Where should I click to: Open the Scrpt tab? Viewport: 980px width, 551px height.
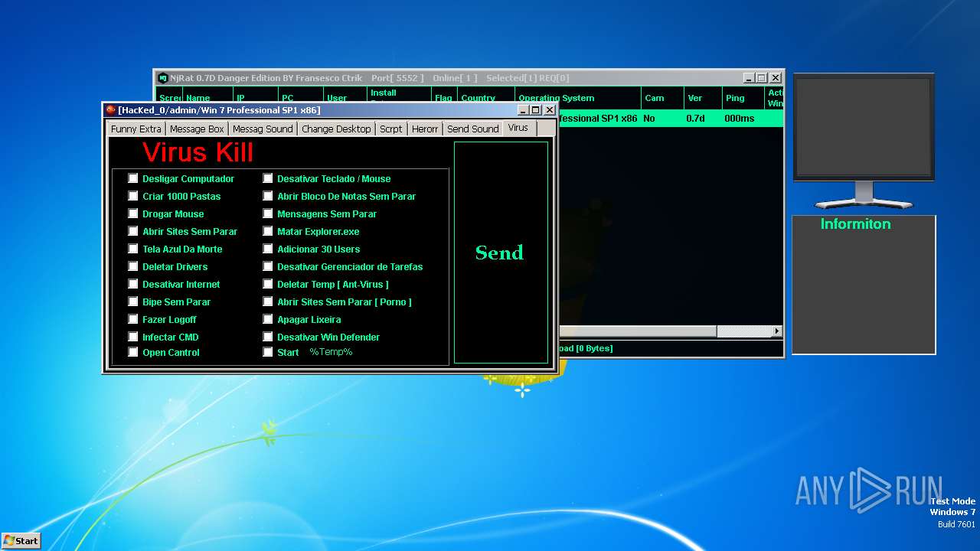391,129
